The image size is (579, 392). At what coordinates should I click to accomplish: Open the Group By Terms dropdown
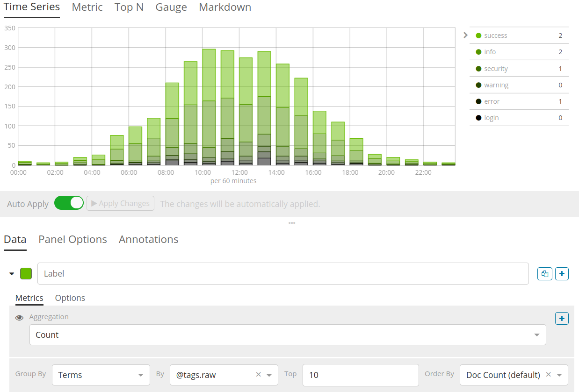tap(101, 374)
